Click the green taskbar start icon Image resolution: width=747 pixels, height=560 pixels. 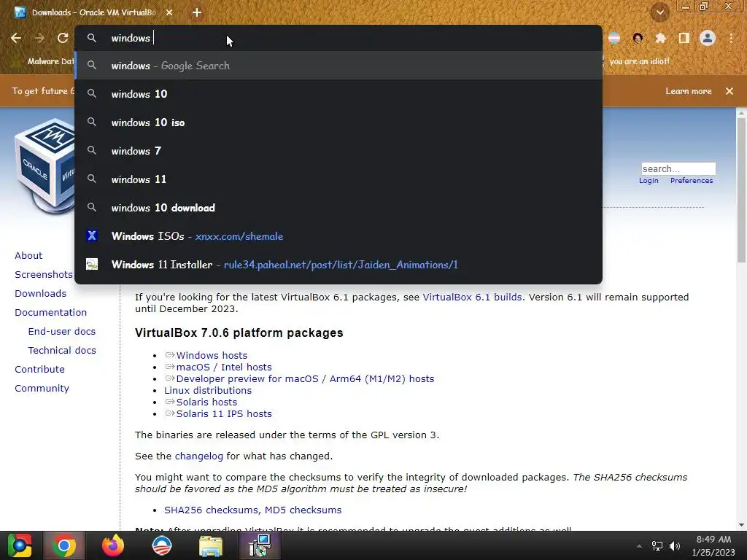(20, 545)
